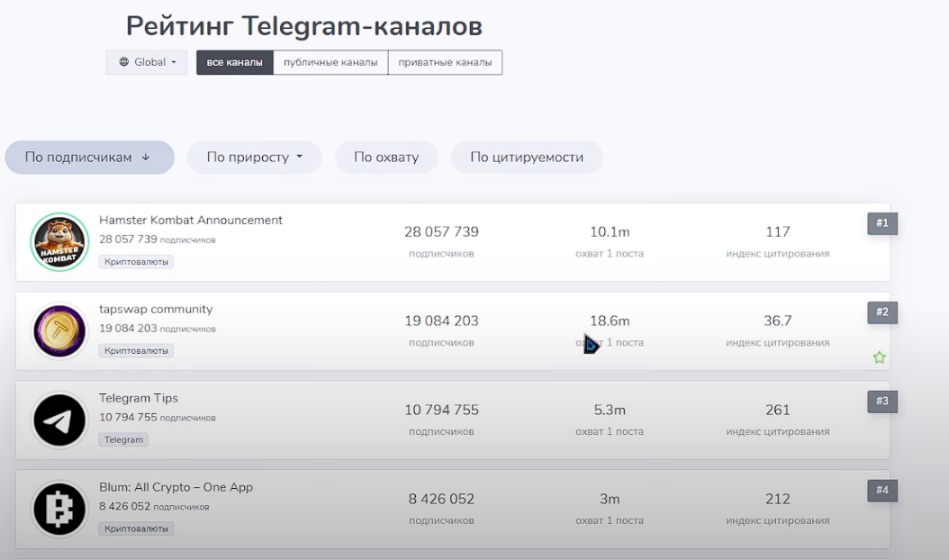Open Telegram Tips paper-plane avatar

tap(59, 420)
